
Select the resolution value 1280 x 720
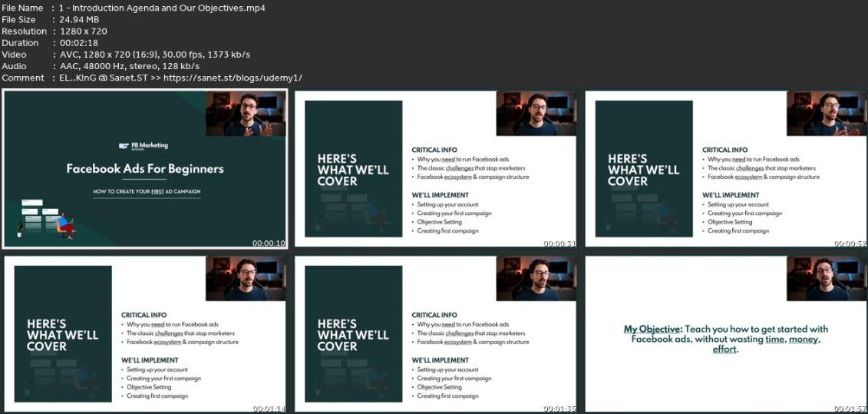[83, 31]
